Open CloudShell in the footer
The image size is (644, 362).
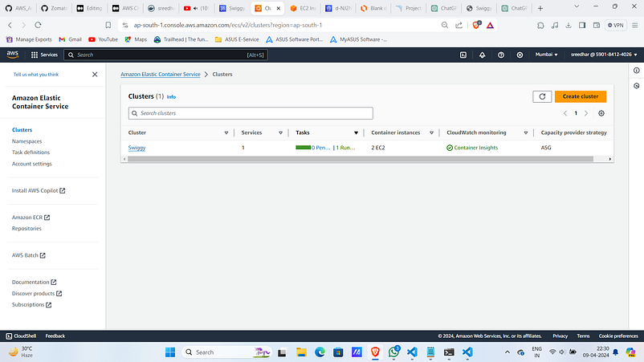coord(21,336)
